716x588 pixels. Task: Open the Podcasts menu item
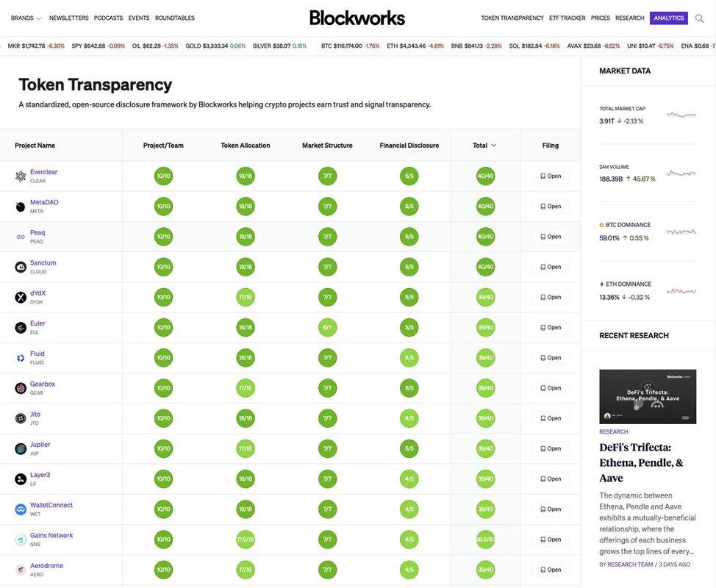pos(108,18)
